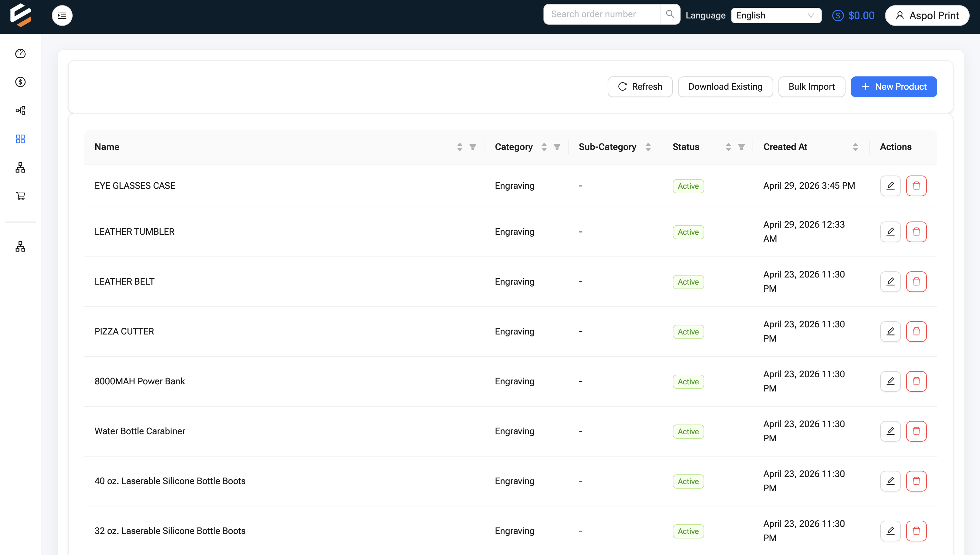Click the Active tag for PIZZA CUTTER

(x=688, y=332)
